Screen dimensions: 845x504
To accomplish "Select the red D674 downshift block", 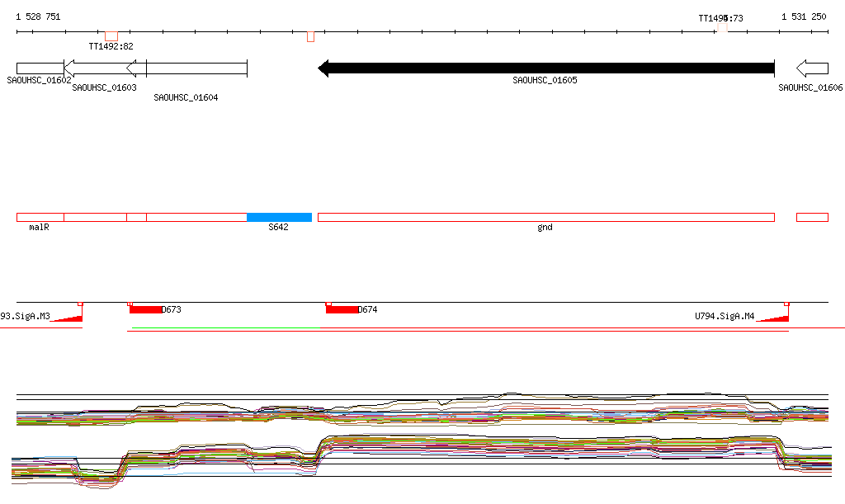I will [x=342, y=309].
